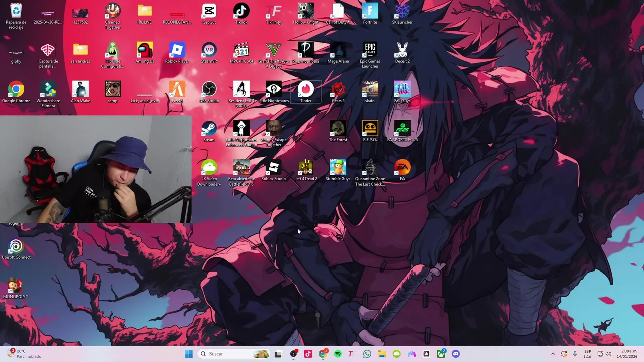Screen dimensions: 644x362
Task: Open TikTok from the taskbar
Action: point(308,354)
